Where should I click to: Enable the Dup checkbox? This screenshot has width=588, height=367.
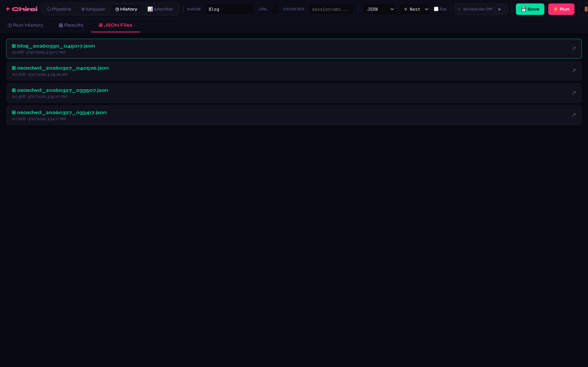[436, 9]
